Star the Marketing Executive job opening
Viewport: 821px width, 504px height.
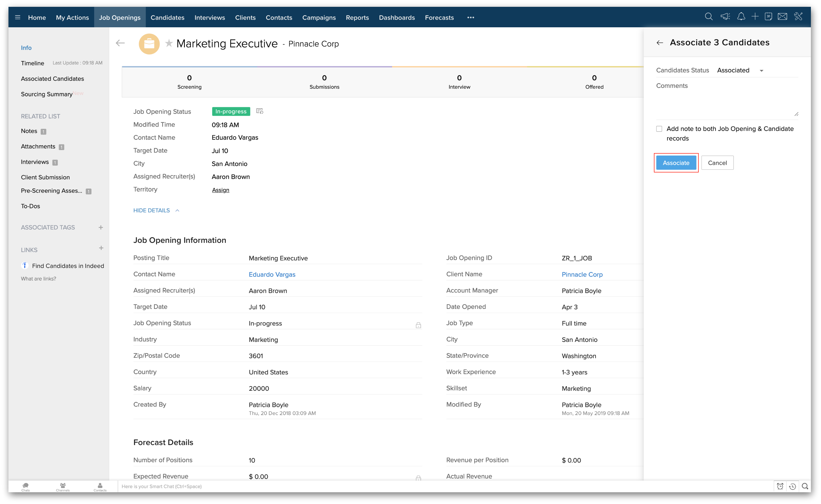click(169, 43)
